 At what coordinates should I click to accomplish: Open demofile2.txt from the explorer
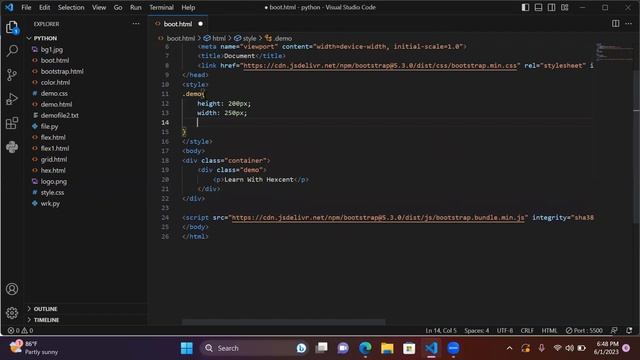point(60,116)
